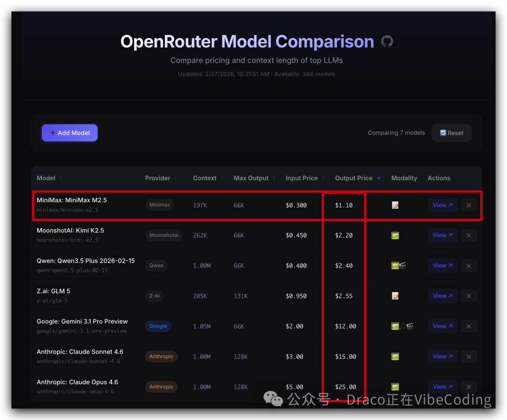
Task: Click Gemini 3.1 Pro modality icons
Action: pos(403,326)
